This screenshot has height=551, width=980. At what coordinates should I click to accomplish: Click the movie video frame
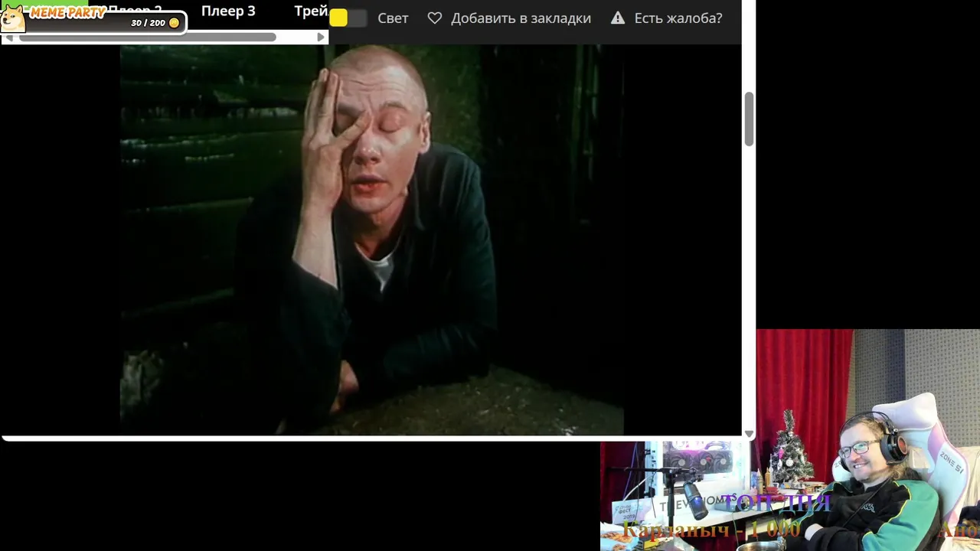(372, 240)
